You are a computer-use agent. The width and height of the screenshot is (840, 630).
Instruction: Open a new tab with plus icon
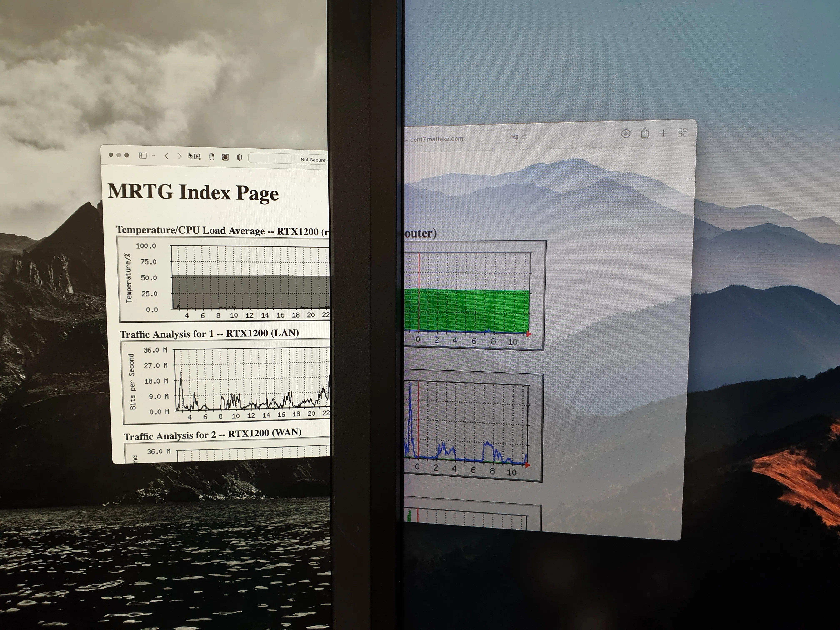pyautogui.click(x=663, y=133)
